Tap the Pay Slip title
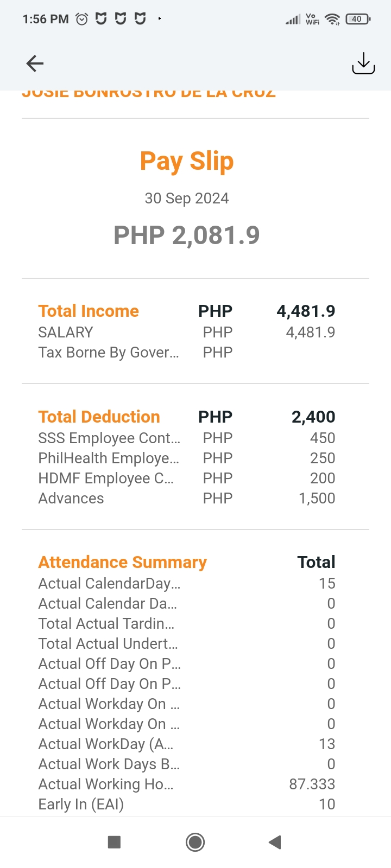The width and height of the screenshot is (391, 868). tap(187, 161)
